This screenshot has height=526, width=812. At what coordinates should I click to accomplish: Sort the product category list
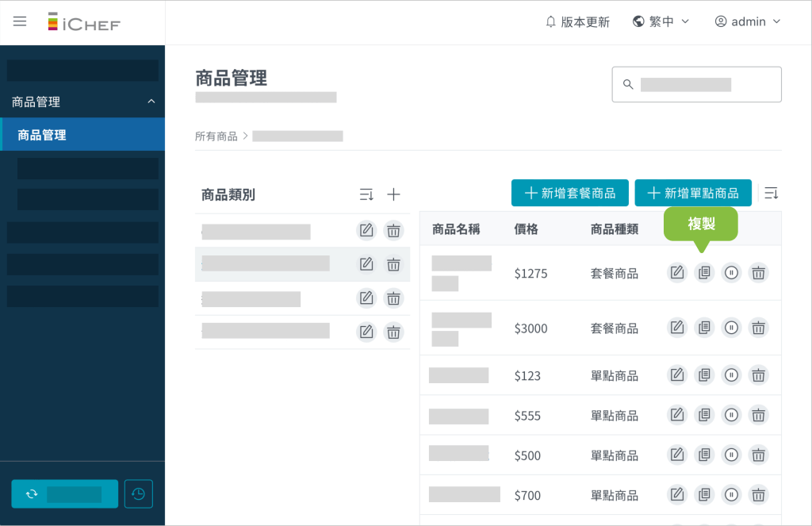[x=366, y=194]
